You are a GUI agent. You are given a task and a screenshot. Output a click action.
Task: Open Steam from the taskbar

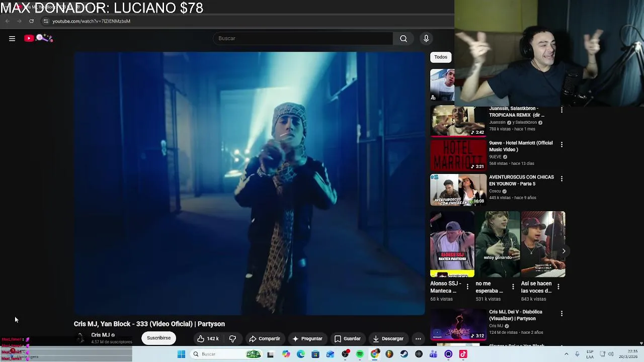pyautogui.click(x=404, y=354)
